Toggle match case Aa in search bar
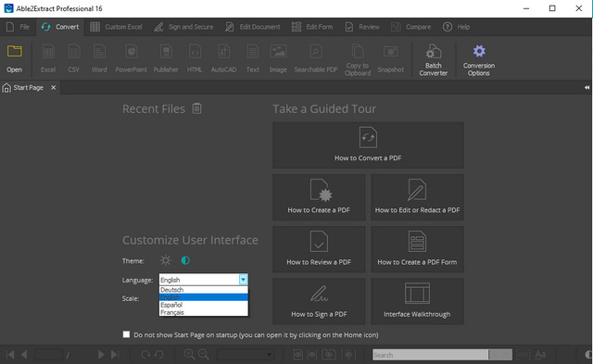The width and height of the screenshot is (593, 364). (540, 355)
